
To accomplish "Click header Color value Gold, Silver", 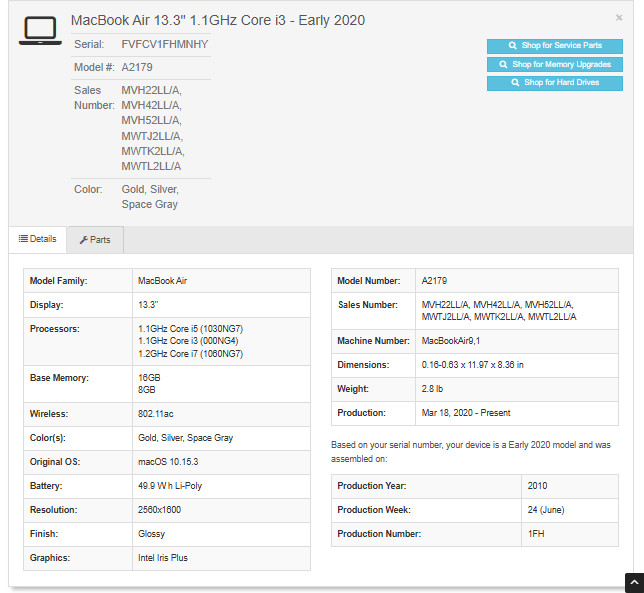I will point(150,189).
